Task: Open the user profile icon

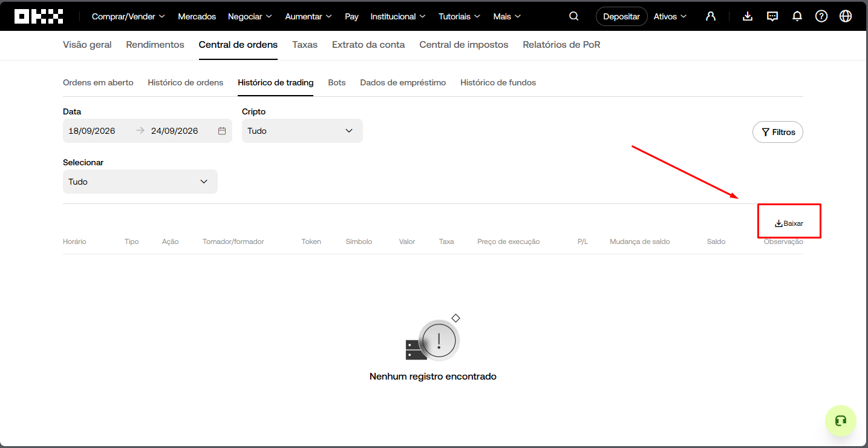Action: (x=711, y=16)
